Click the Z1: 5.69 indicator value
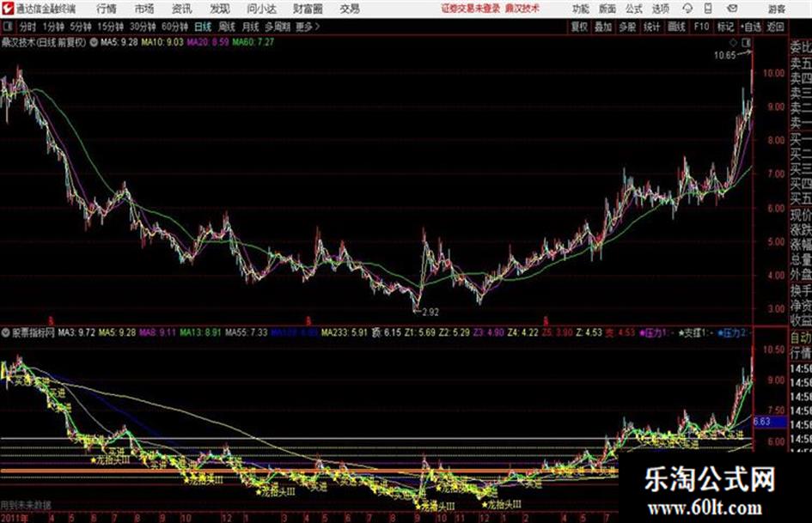 [419, 332]
